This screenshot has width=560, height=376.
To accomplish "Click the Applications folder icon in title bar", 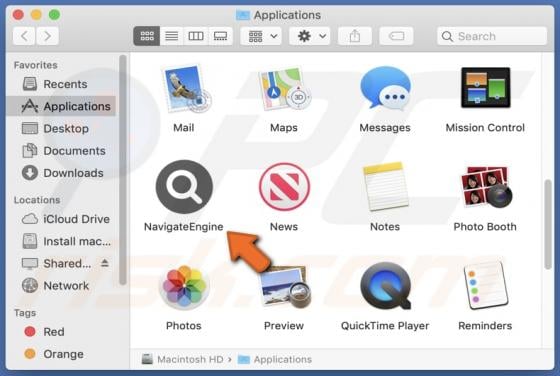I will point(243,15).
